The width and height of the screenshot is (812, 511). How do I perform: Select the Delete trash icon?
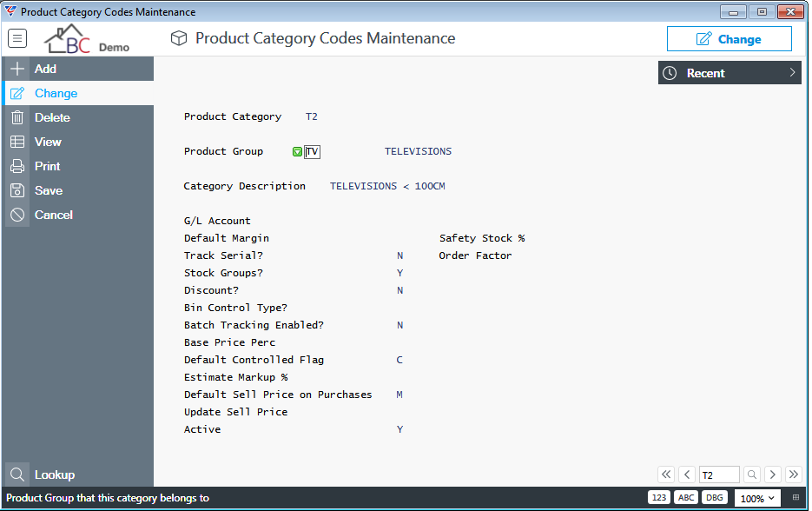pos(17,117)
